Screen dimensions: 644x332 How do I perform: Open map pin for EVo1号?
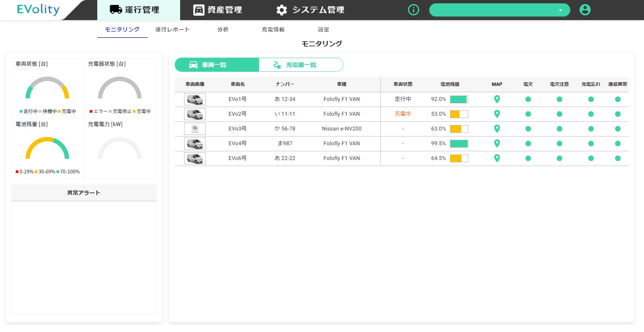pos(497,99)
